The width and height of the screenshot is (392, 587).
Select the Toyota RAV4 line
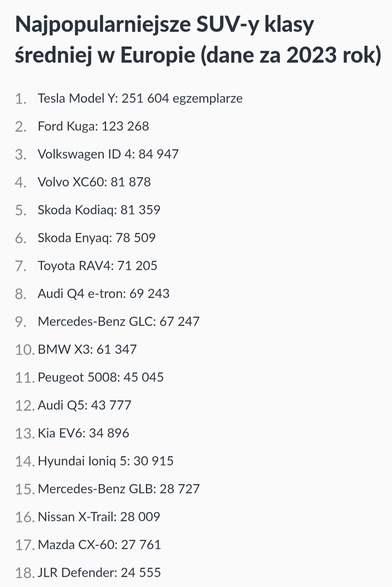pyautogui.click(x=97, y=266)
